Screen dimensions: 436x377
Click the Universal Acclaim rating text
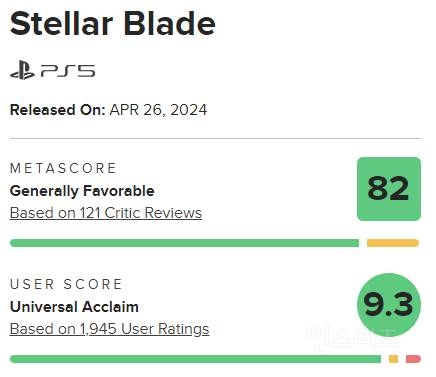coord(74,307)
